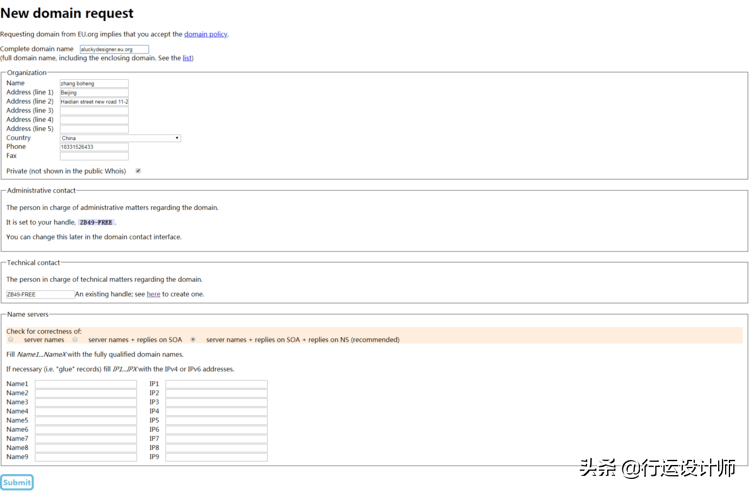
Task: Click the Name7 server field
Action: (86, 438)
